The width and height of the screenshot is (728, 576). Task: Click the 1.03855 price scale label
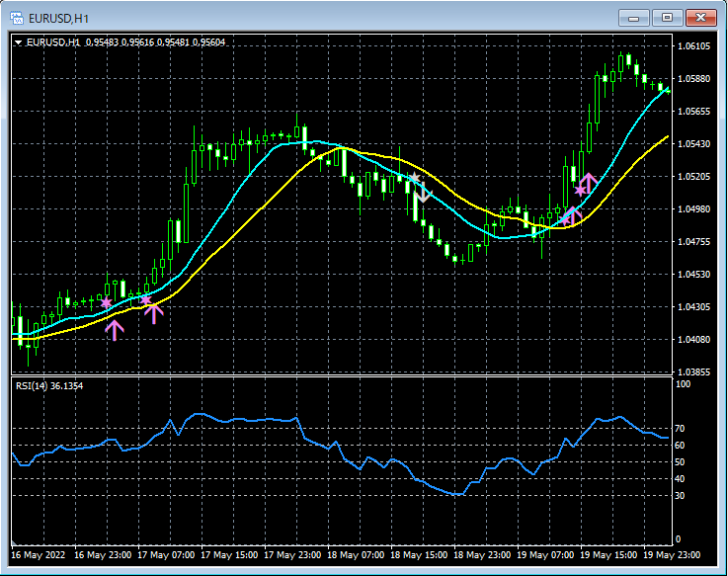(694, 372)
